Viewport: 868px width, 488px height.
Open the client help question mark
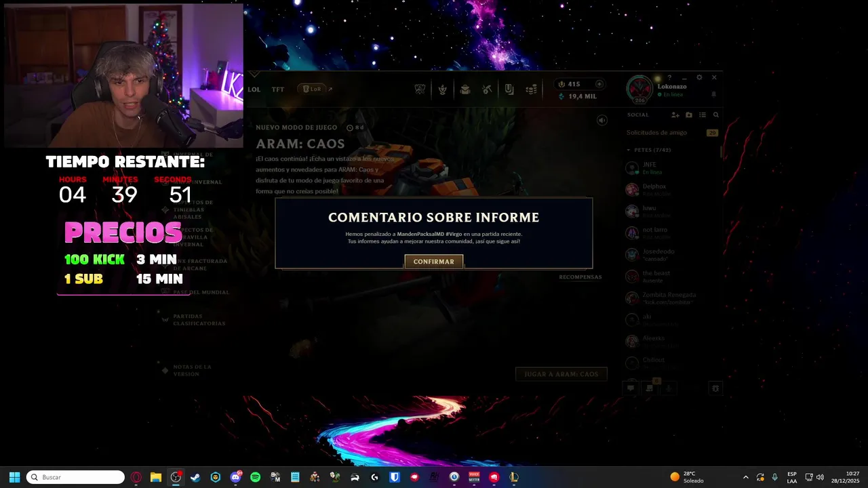[x=669, y=78]
